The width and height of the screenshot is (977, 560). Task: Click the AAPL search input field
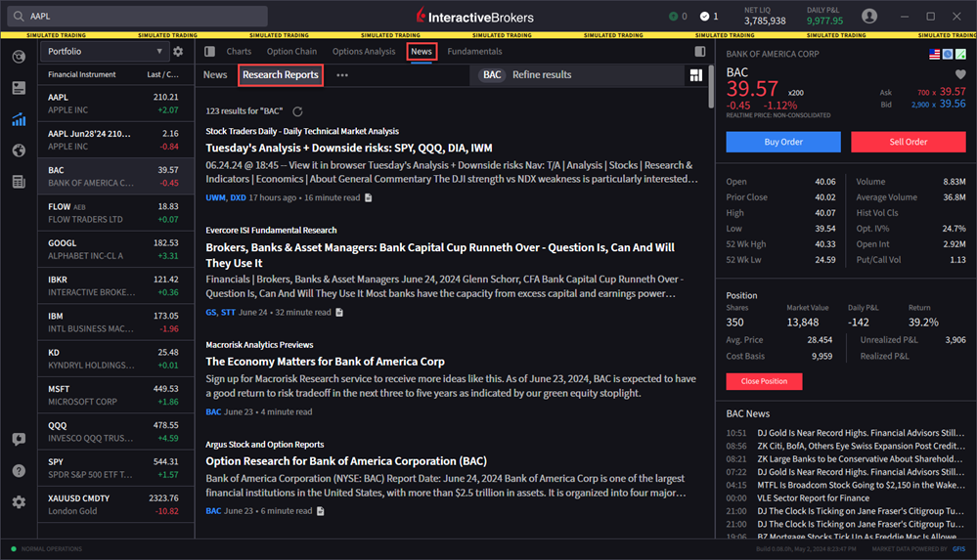(138, 17)
